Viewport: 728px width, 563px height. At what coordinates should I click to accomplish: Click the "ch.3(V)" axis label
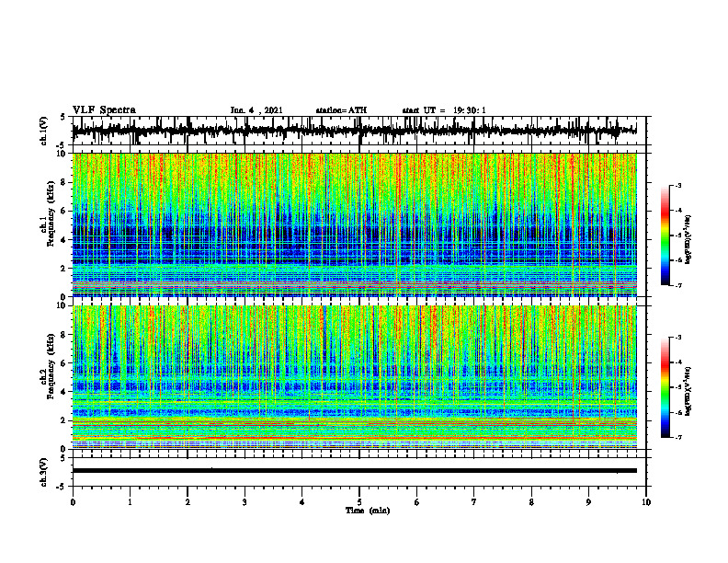44,473
